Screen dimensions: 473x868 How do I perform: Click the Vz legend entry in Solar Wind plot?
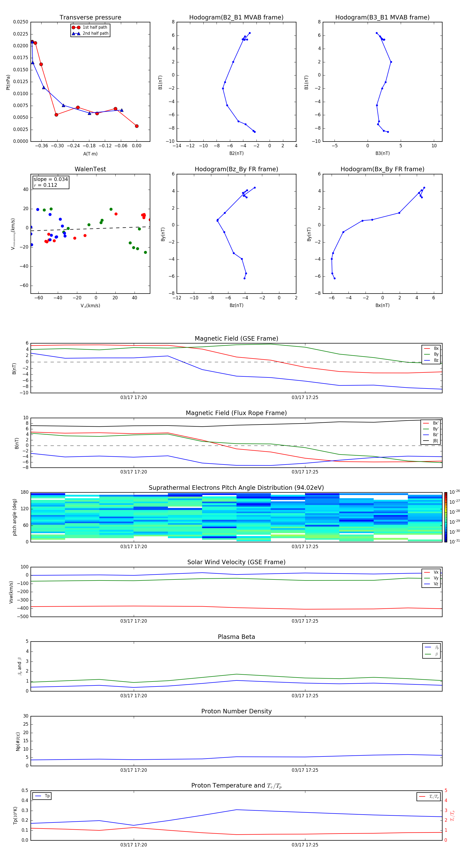(x=431, y=584)
